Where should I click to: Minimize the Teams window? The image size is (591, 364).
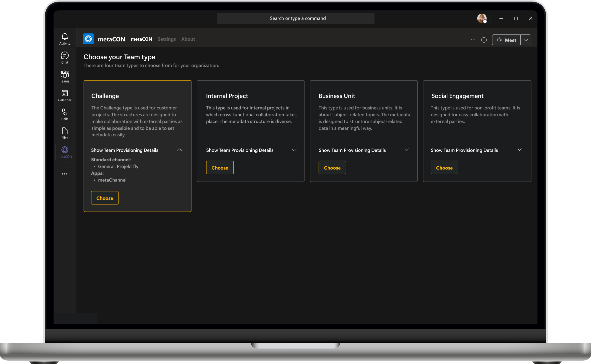click(x=501, y=18)
